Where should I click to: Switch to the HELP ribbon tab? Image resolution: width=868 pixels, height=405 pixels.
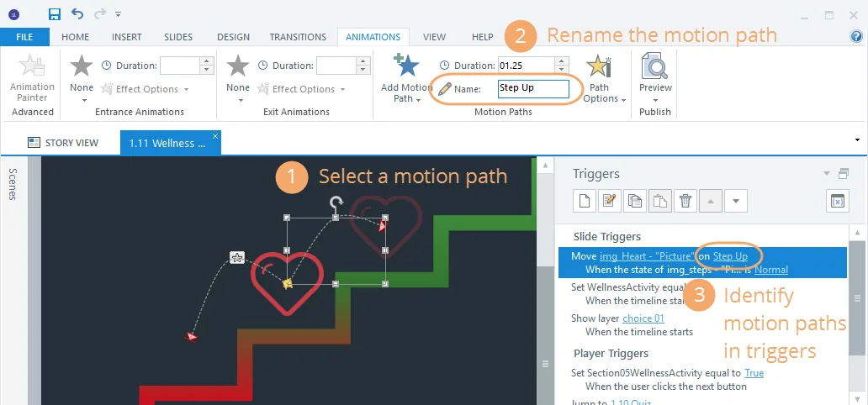(x=482, y=37)
